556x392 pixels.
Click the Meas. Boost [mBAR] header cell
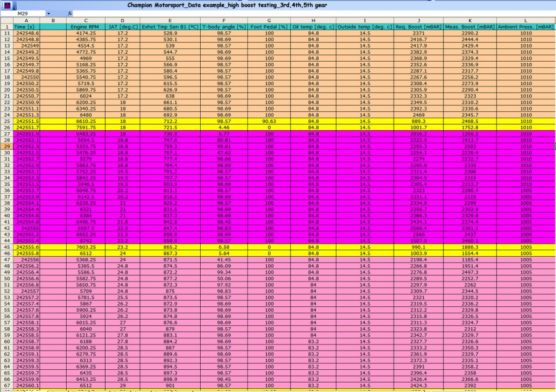point(470,27)
